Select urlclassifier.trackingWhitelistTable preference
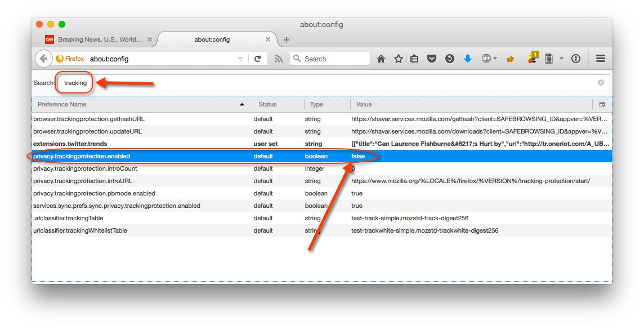 coord(322,230)
